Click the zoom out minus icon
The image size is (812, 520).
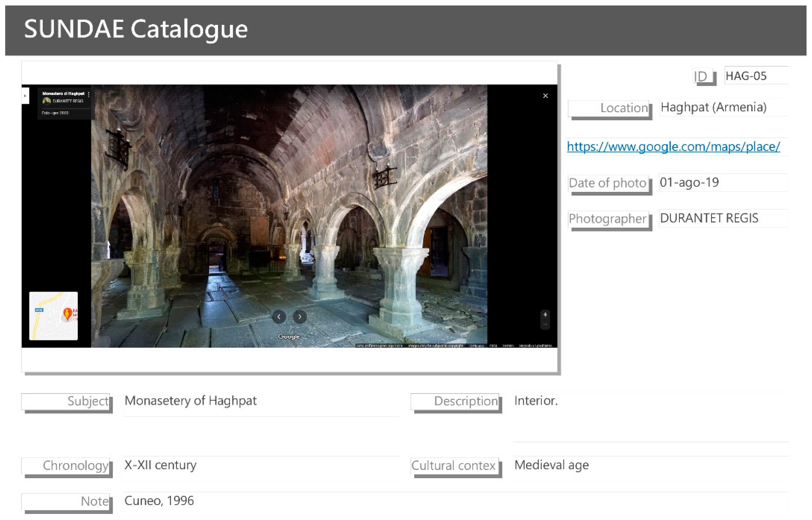(545, 325)
